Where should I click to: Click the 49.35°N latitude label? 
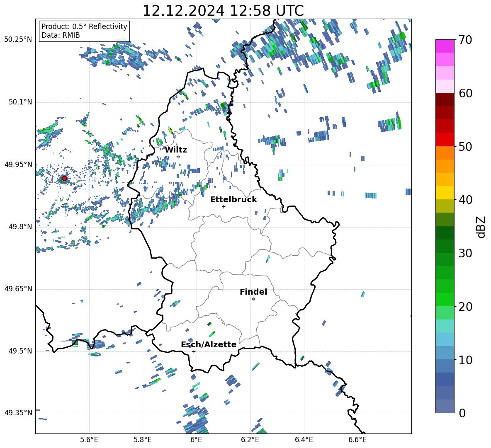pos(18,413)
